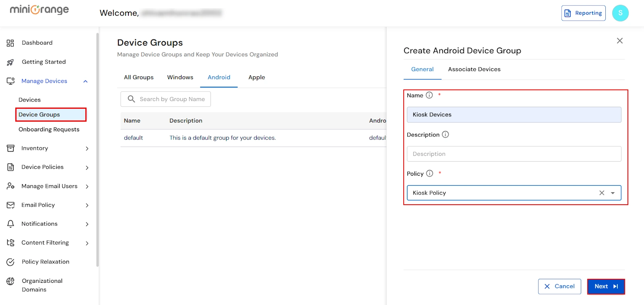
Task: Click the user avatar profile icon
Action: (x=620, y=13)
